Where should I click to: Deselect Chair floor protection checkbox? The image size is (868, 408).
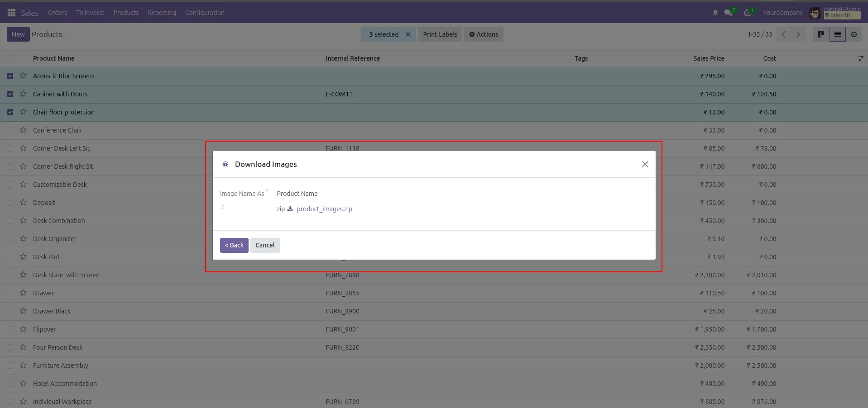10,112
